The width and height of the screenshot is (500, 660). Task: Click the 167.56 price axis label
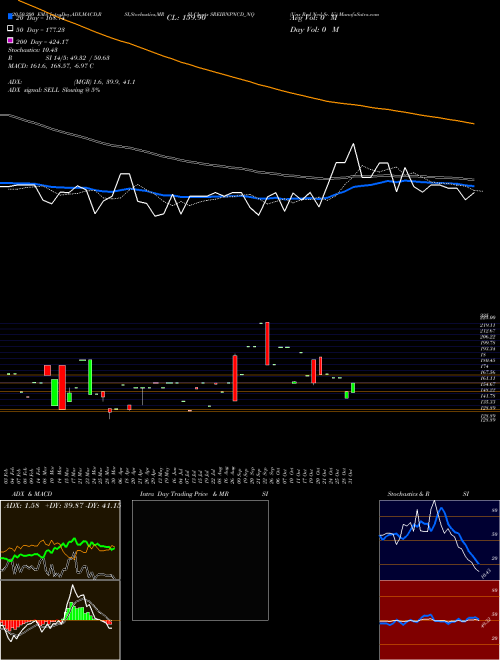pos(487,372)
